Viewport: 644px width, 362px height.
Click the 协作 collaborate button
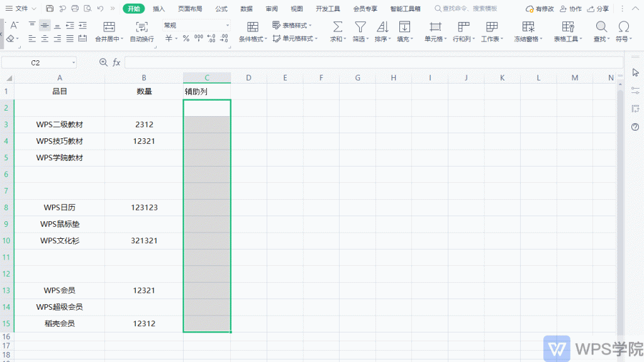[x=571, y=9]
